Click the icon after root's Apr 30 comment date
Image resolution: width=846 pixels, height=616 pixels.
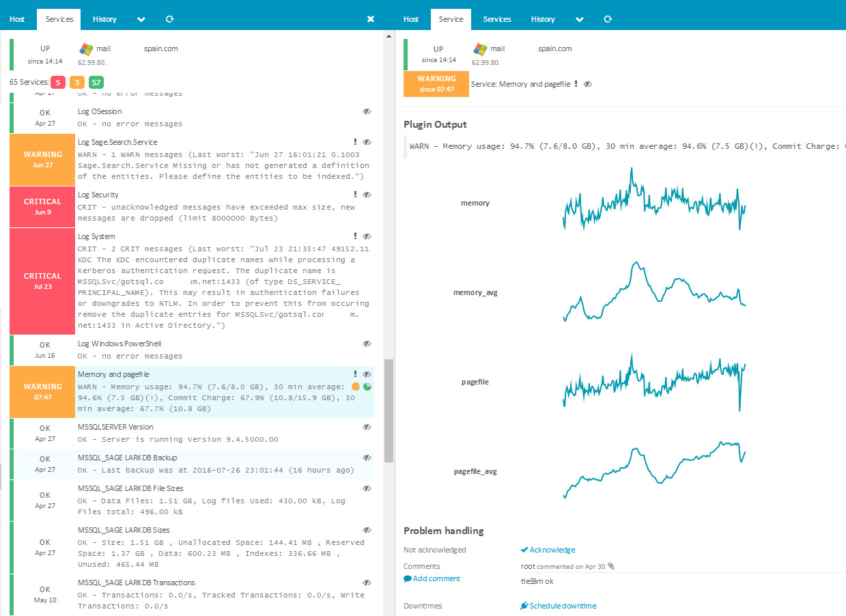coord(611,566)
